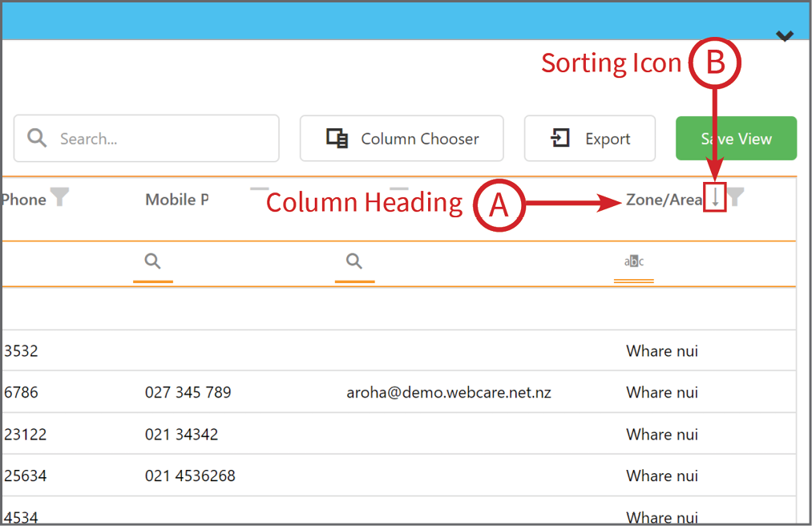
Task: Click into the Search... field
Action: (147, 139)
